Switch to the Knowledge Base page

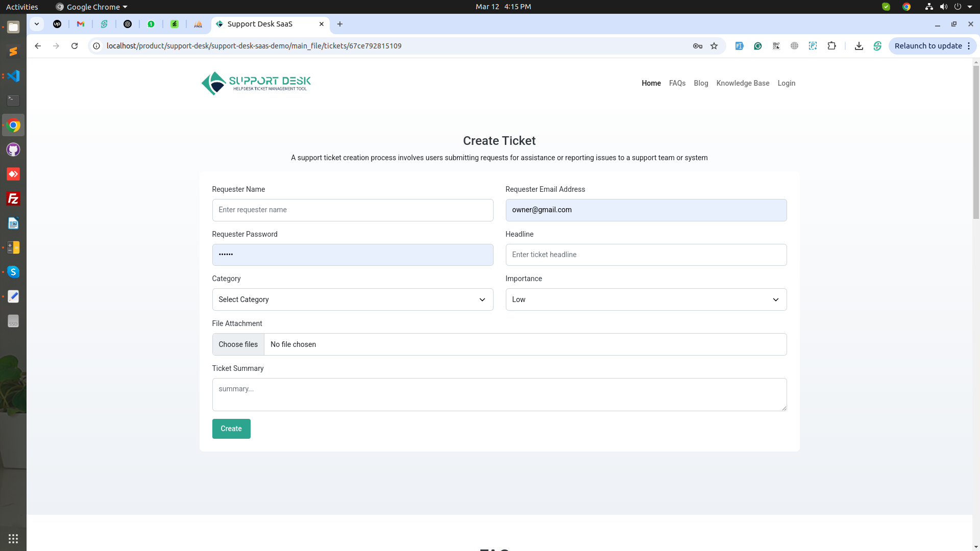(x=743, y=83)
